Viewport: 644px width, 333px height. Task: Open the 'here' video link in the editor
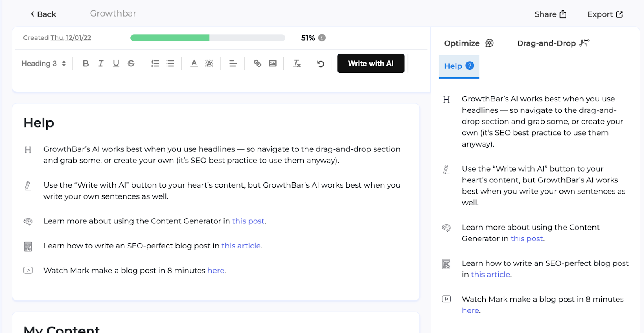coord(216,271)
